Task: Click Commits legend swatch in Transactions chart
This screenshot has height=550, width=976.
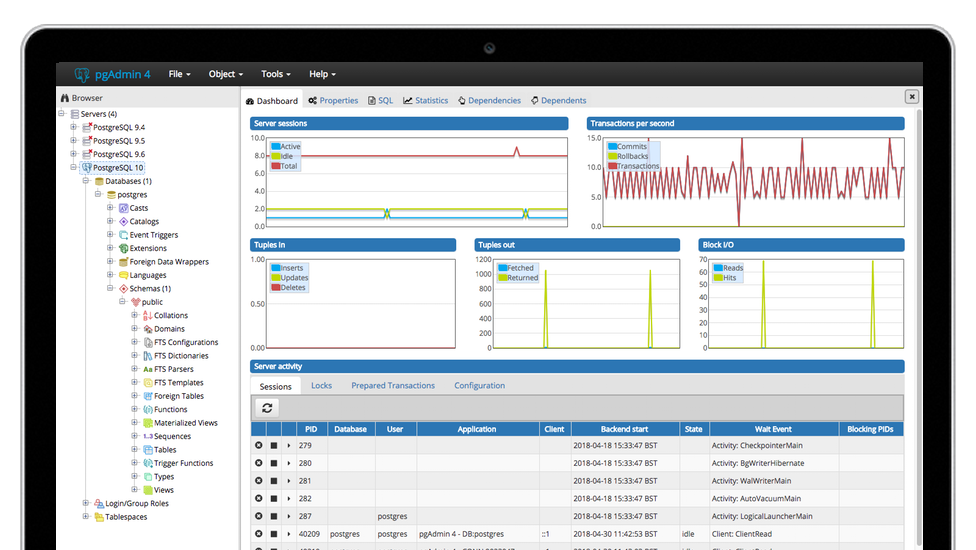Action: point(612,146)
